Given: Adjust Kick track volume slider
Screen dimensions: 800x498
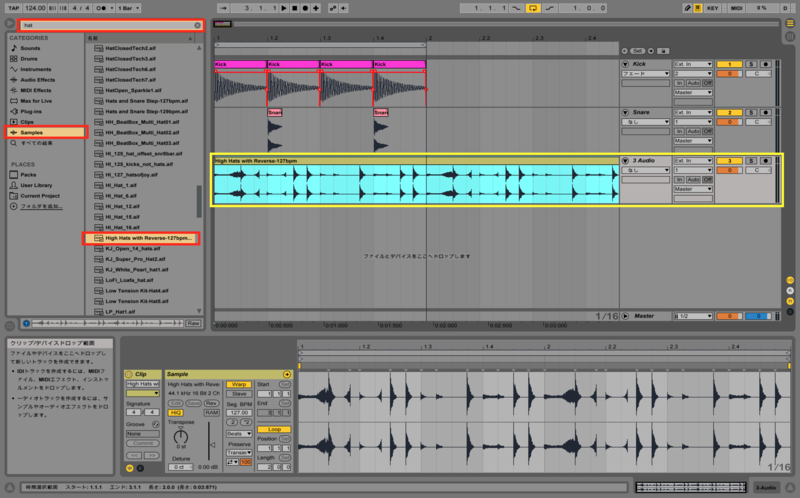Looking at the screenshot, I should point(729,74).
